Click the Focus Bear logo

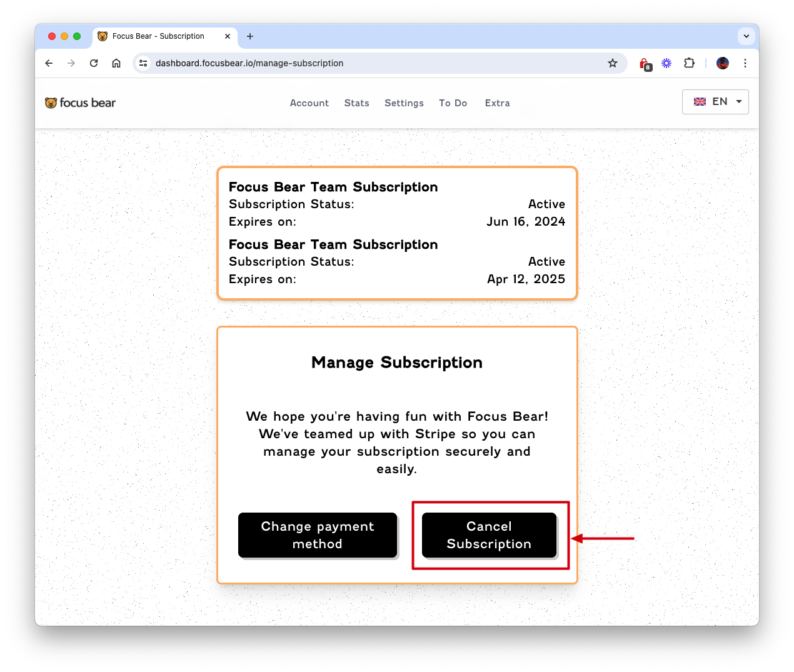click(81, 103)
